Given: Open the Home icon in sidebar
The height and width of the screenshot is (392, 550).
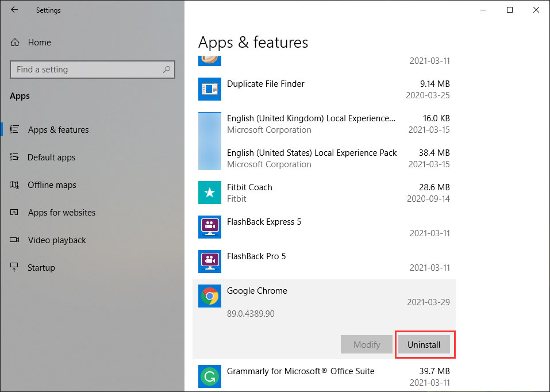Looking at the screenshot, I should (15, 43).
